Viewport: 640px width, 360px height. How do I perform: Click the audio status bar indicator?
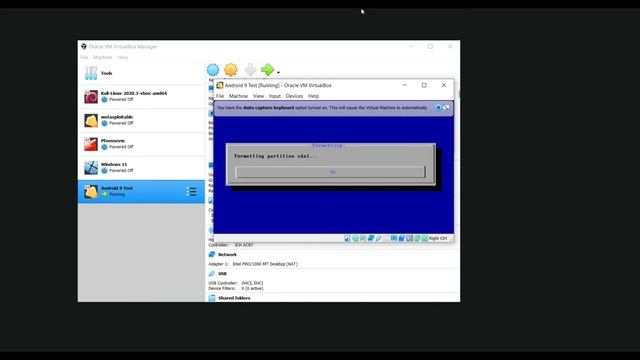tap(363, 238)
